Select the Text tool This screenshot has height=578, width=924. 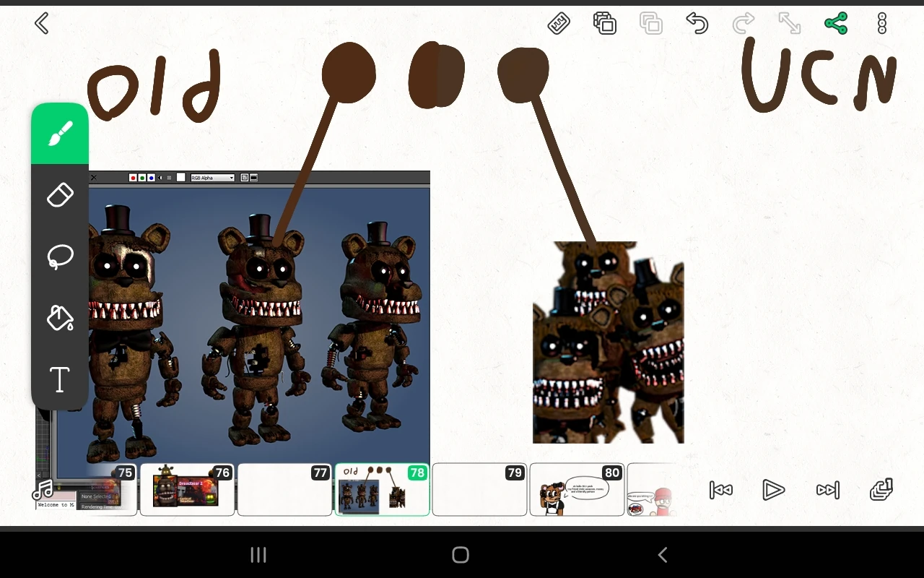(x=60, y=380)
